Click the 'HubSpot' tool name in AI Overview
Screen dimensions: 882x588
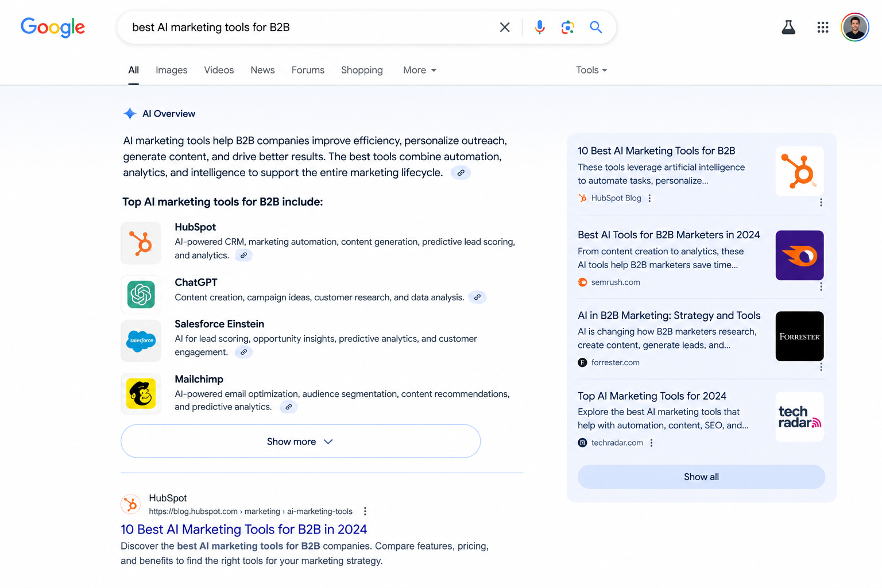(195, 227)
